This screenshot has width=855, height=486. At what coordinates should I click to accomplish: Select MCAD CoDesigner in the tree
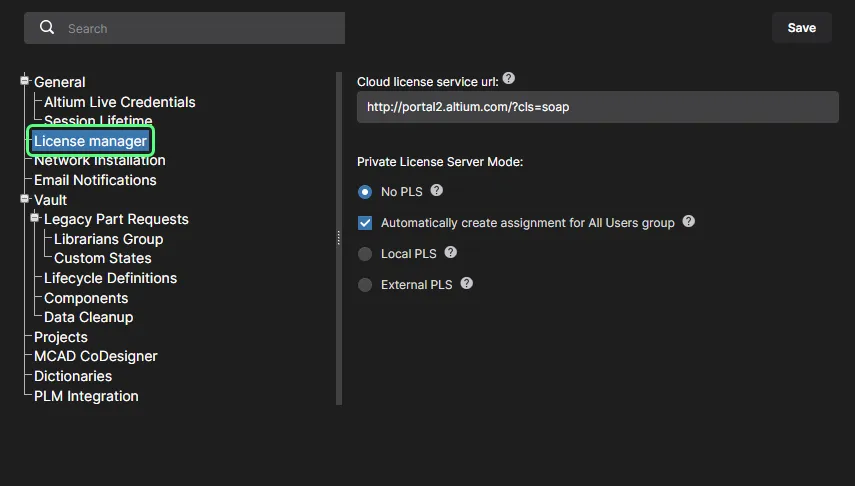(95, 356)
